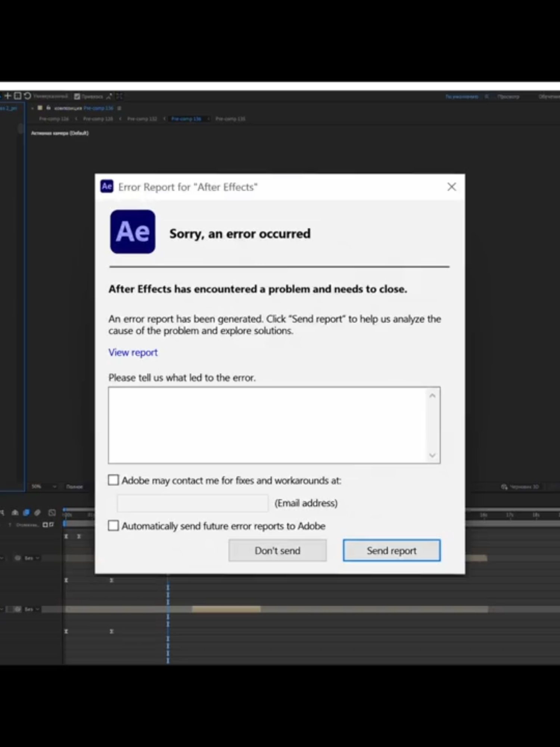Enable Adobe may contact me checkbox
The image size is (560, 747).
pos(113,480)
